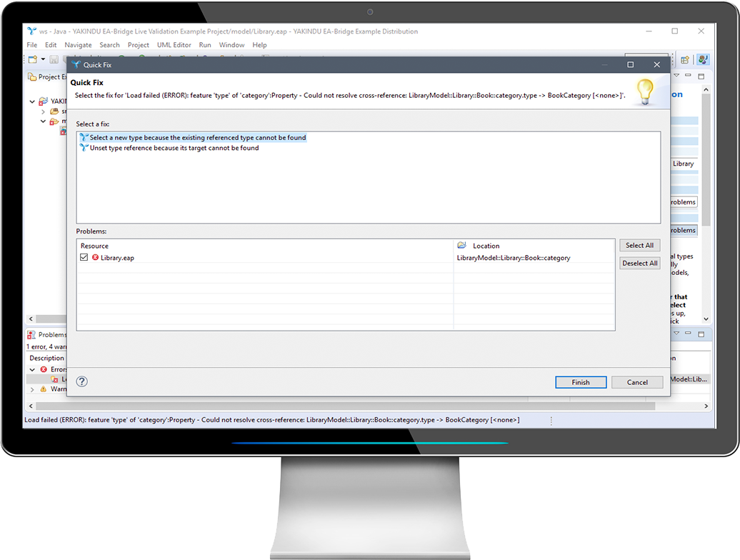Expand the src folder node
740x560 pixels.
pos(43,112)
